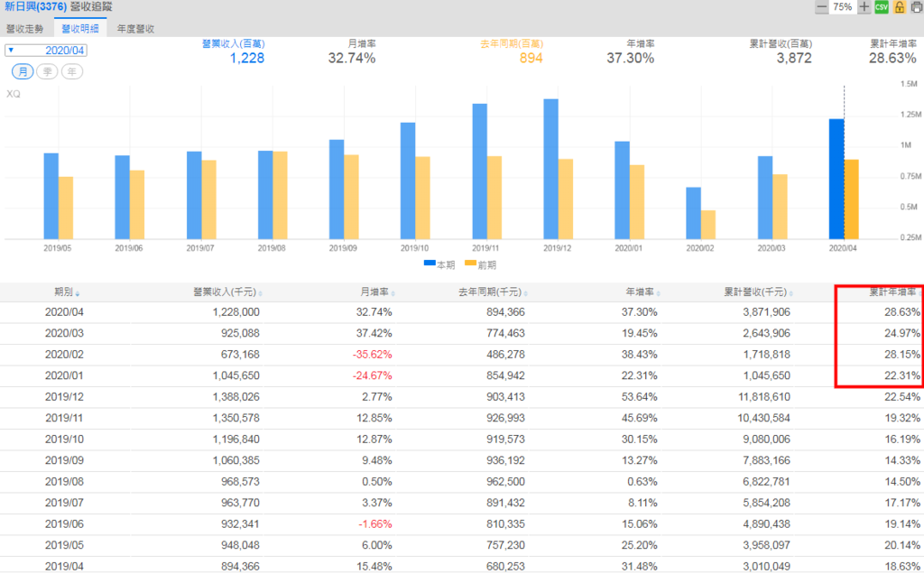The height and width of the screenshot is (574, 924).
Task: Sort by 年增率 column arrow in table
Action: click(x=658, y=293)
